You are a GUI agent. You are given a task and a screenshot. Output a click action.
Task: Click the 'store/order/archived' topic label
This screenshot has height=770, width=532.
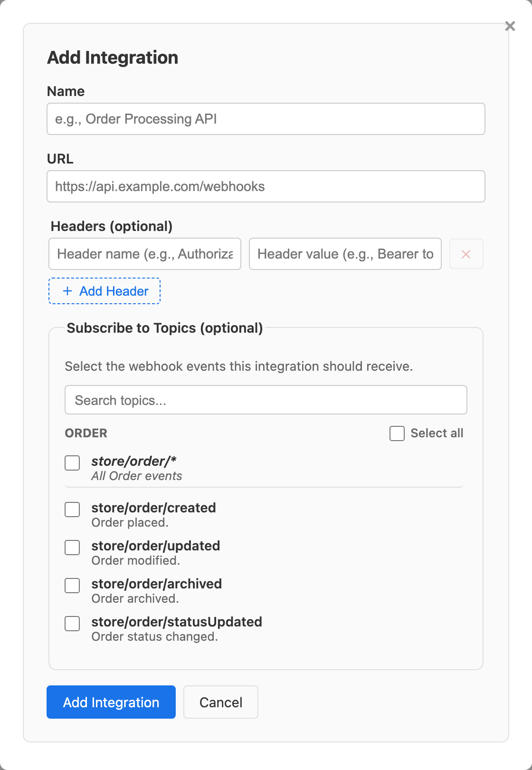click(x=157, y=584)
